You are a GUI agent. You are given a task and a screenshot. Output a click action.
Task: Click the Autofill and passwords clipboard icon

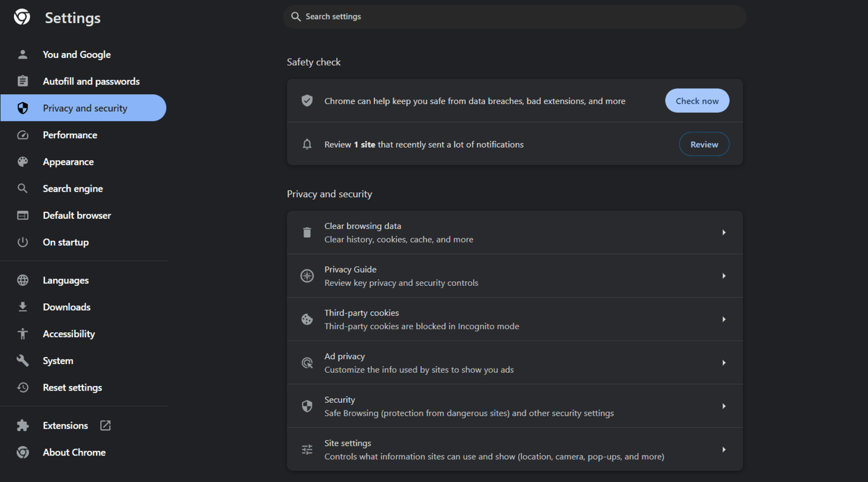coord(23,81)
